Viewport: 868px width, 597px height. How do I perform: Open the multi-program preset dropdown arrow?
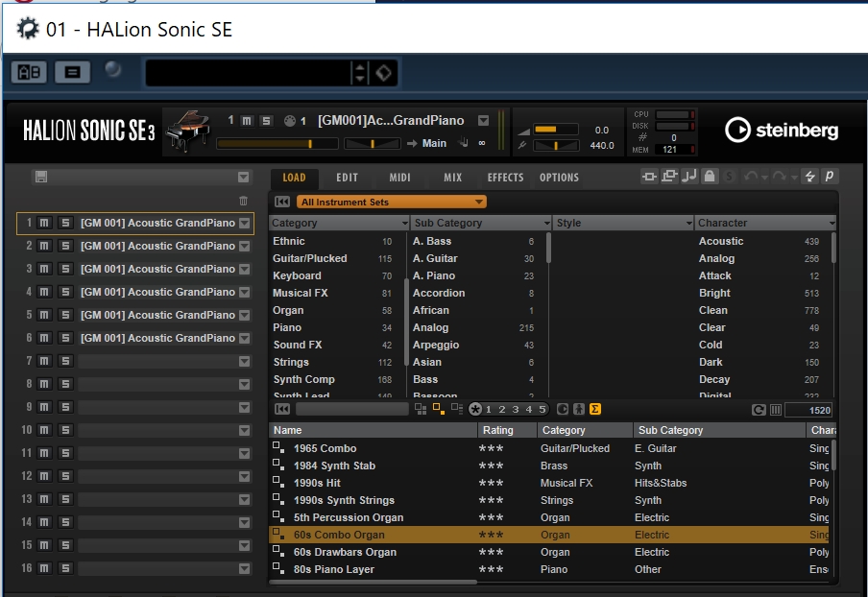tap(243, 177)
